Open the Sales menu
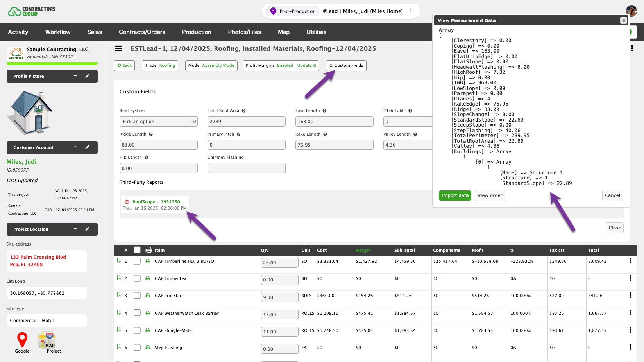This screenshot has height=362, width=644. pos(95,32)
